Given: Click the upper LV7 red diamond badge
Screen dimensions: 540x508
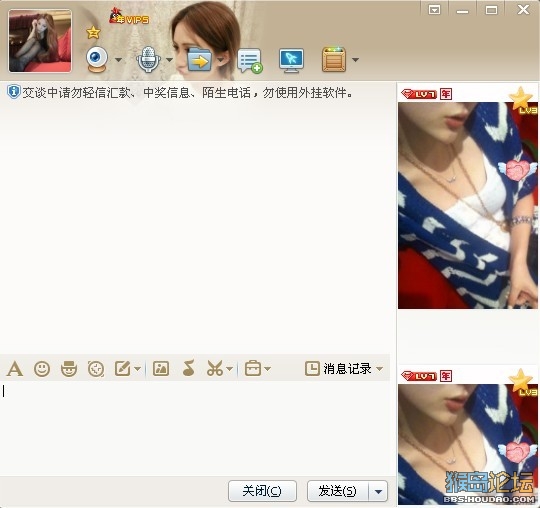Looking at the screenshot, I should tap(419, 94).
